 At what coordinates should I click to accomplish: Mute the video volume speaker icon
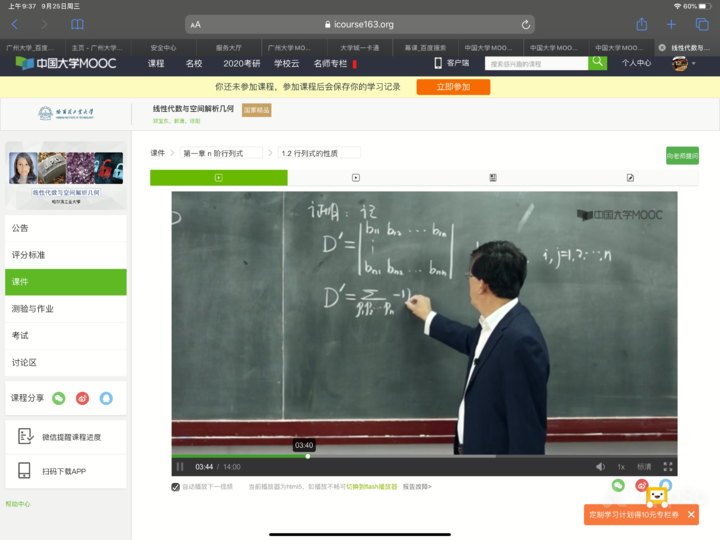[x=601, y=467]
